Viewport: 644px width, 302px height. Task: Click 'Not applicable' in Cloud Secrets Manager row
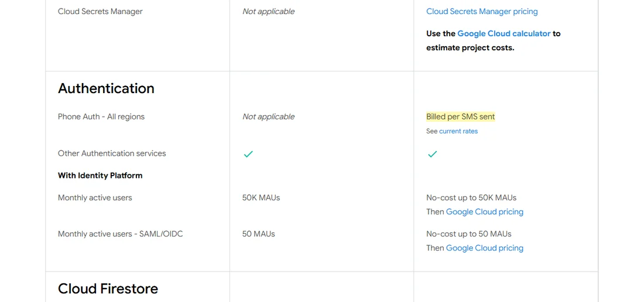coord(269,12)
